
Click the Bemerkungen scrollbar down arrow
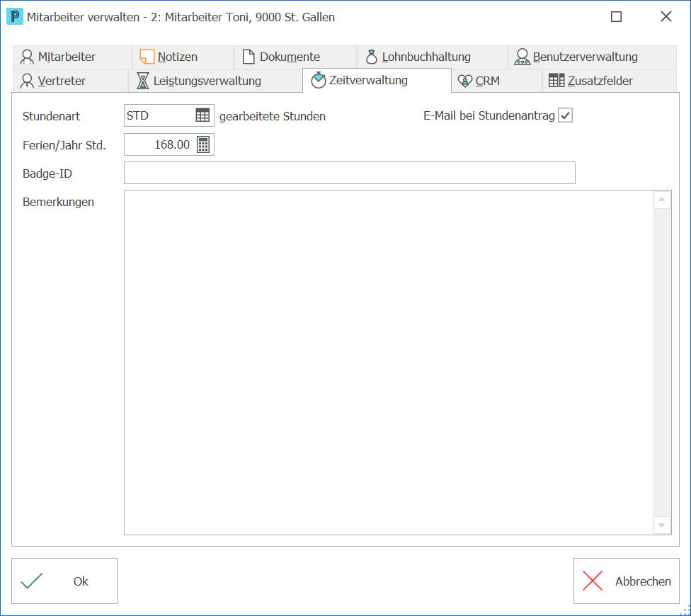[661, 525]
